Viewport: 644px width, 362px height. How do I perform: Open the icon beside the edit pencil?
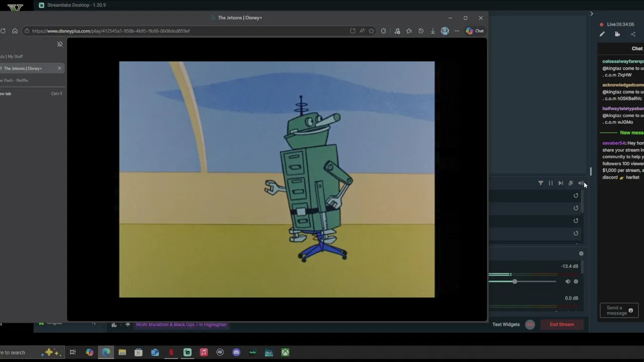click(617, 34)
